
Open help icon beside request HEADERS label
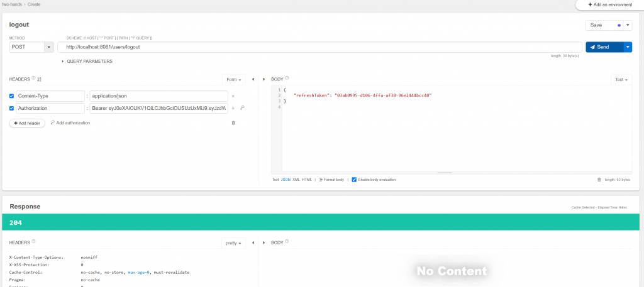(33, 79)
